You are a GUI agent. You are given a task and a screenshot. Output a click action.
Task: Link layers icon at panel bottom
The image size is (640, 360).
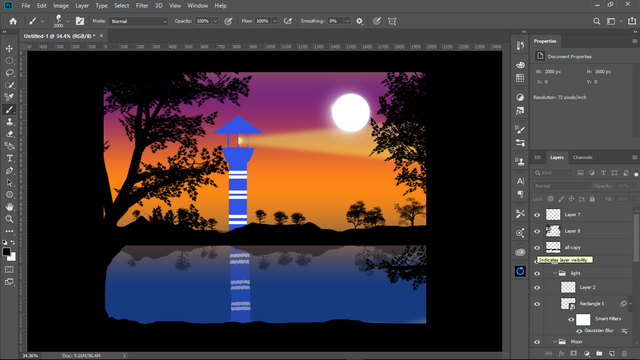point(549,353)
